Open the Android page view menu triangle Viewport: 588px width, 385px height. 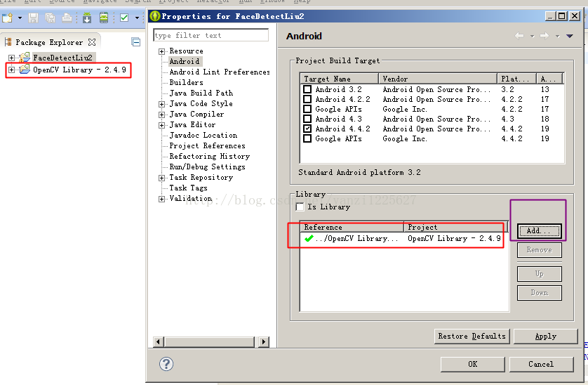coord(570,36)
